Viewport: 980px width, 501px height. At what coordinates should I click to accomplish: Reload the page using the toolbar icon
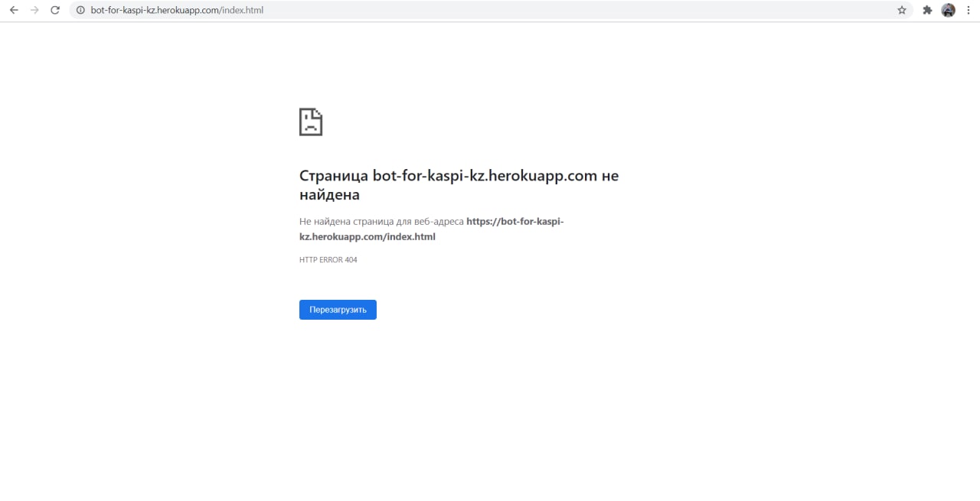pyautogui.click(x=55, y=10)
